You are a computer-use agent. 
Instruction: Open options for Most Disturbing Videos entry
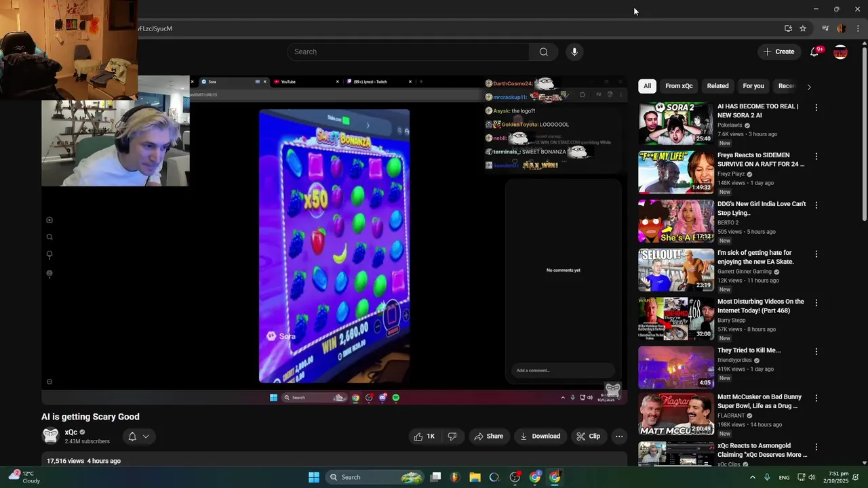pos(816,303)
